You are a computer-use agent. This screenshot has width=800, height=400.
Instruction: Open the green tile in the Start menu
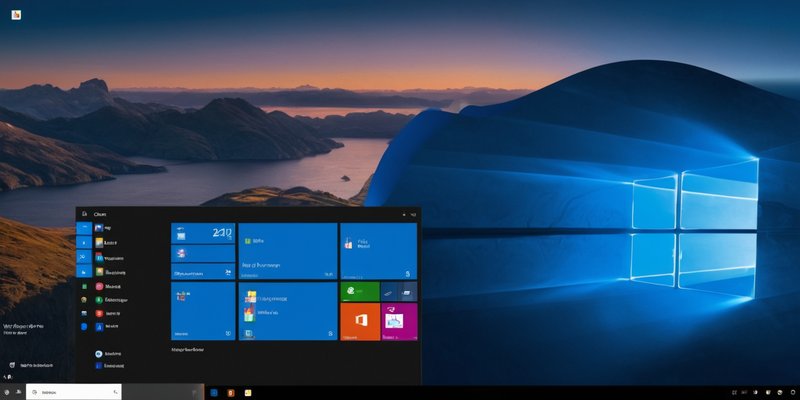click(360, 291)
